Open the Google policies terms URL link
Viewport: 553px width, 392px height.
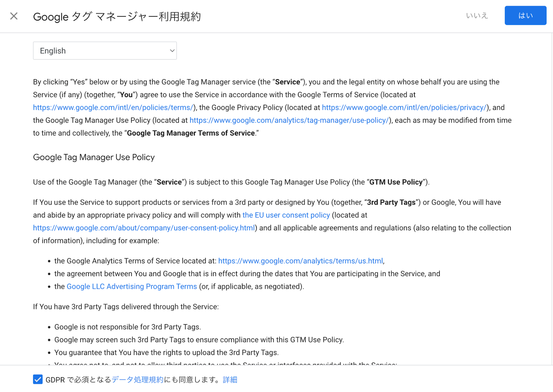113,108
